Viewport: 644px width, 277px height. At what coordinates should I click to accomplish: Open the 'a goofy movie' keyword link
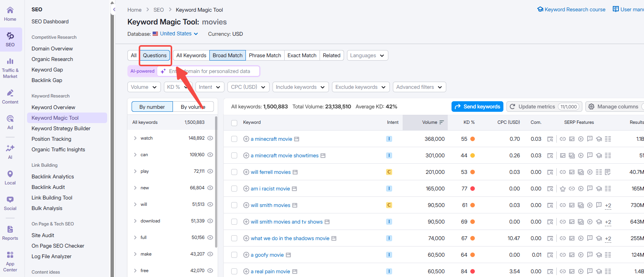point(267,255)
